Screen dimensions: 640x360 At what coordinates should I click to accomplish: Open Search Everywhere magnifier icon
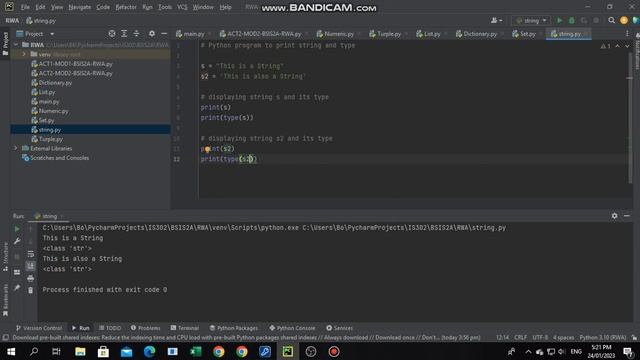[611, 20]
